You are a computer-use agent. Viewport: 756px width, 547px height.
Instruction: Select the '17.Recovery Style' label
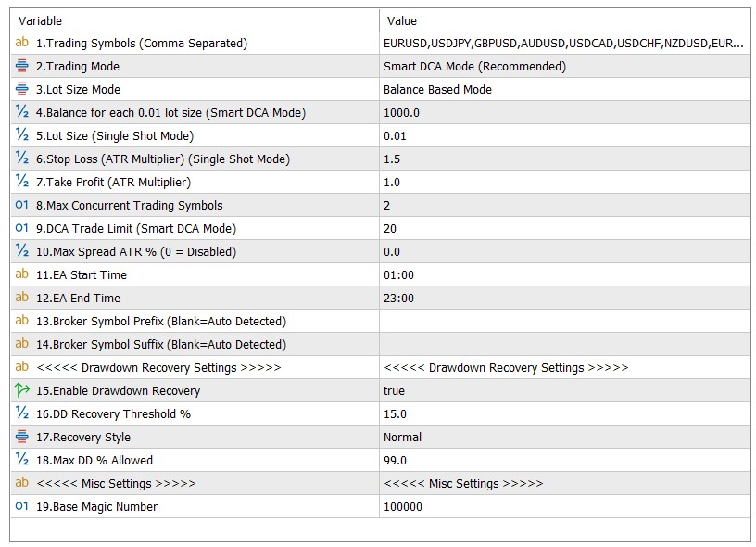coord(83,437)
